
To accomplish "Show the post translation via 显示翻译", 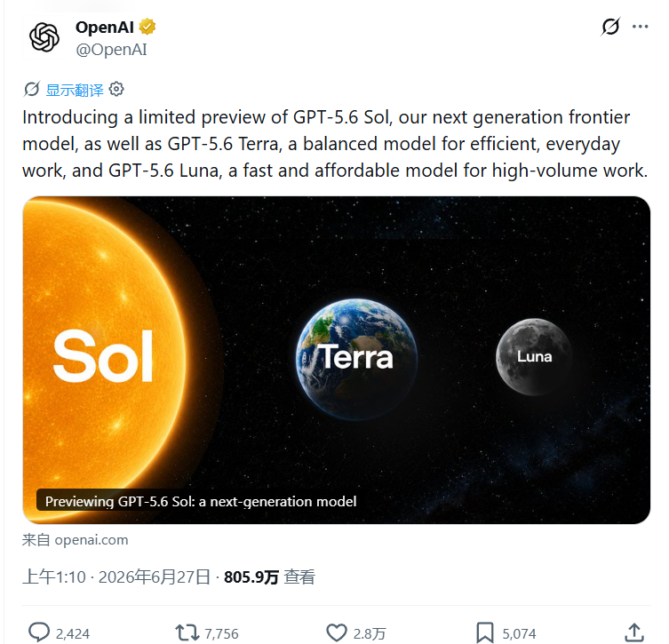I will 75,90.
